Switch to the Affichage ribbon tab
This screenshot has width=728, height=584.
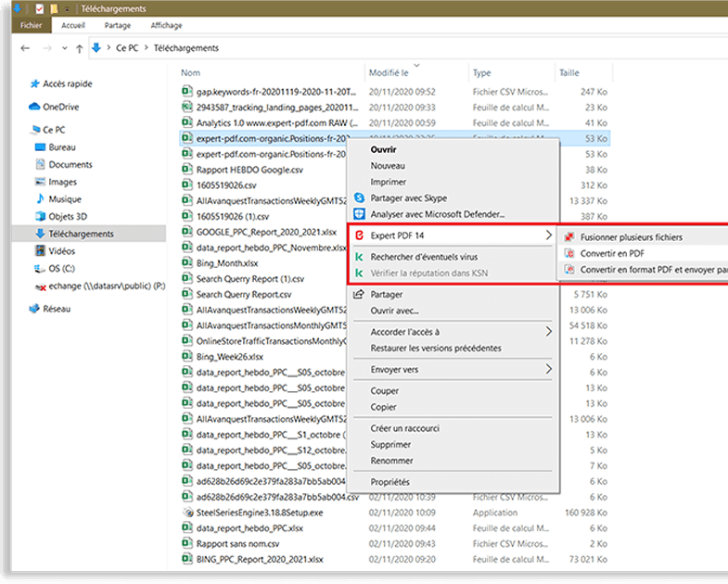[x=166, y=26]
